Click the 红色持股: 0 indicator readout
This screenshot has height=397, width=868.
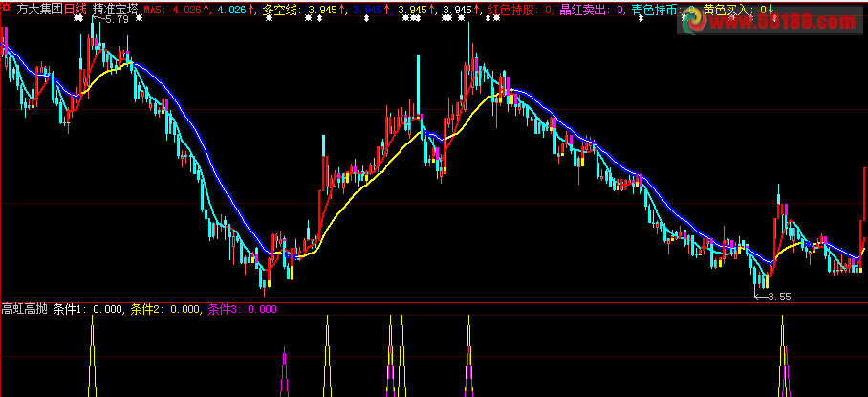[519, 10]
